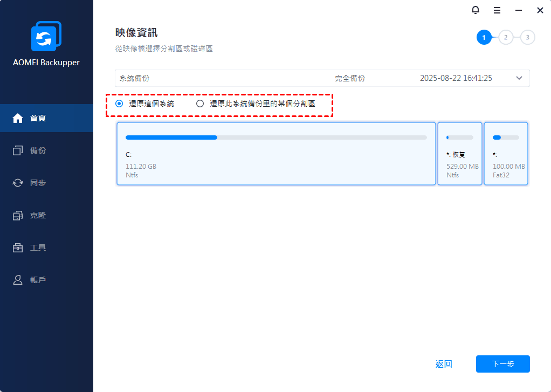Click the 恢复 partition usage bar
551x392 pixels.
460,137
